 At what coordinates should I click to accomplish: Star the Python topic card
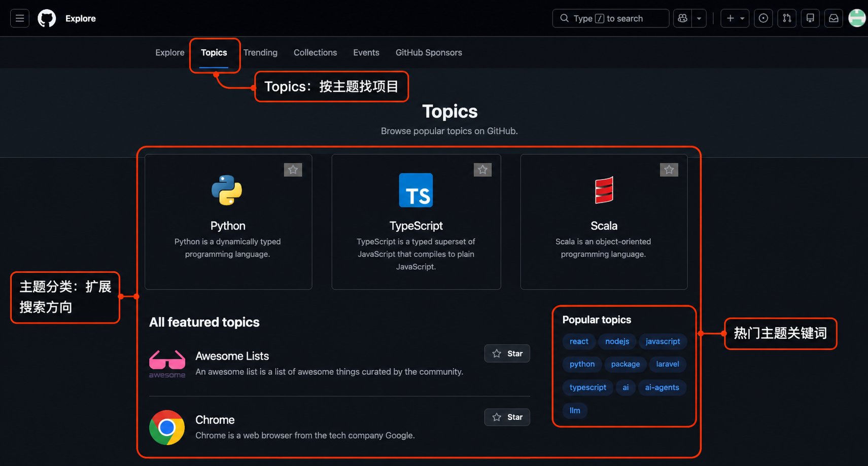(293, 170)
